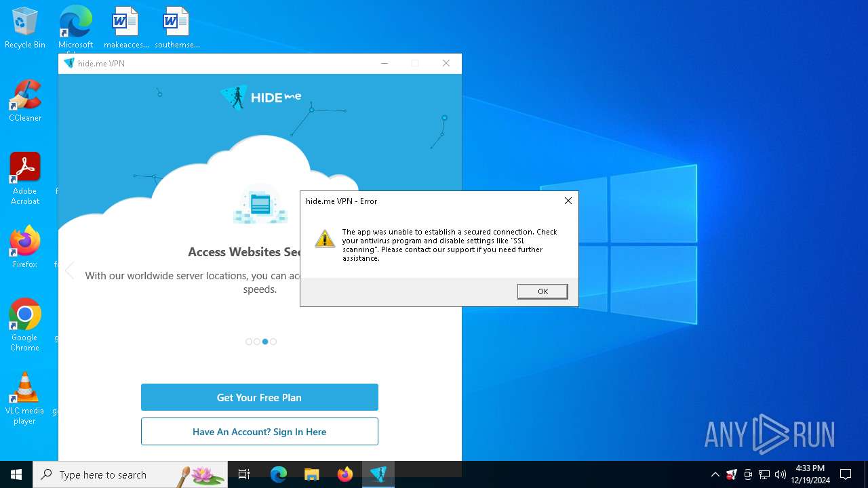Image resolution: width=868 pixels, height=488 pixels.
Task: Click OK in the hide.me error dialog
Action: (x=542, y=291)
